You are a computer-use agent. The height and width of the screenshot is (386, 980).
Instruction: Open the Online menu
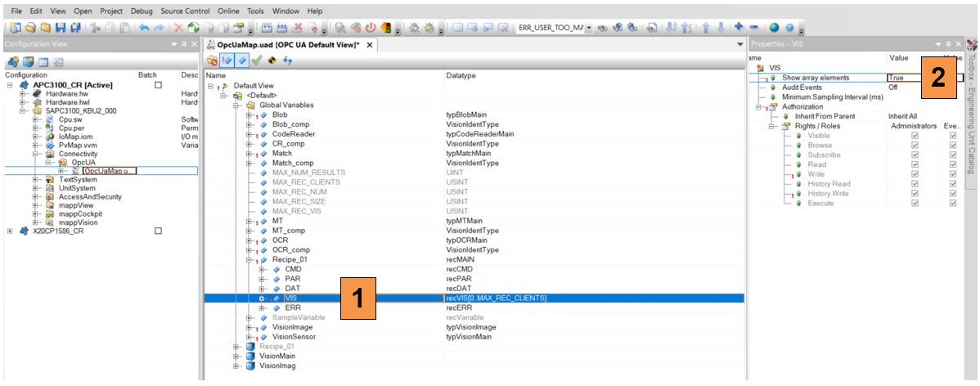click(x=229, y=12)
